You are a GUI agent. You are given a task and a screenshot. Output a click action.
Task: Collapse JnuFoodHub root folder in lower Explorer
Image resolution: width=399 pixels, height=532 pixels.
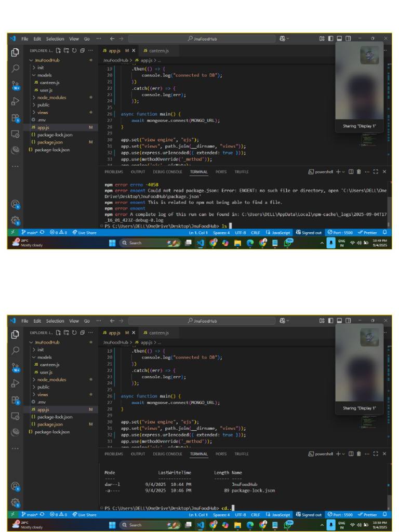pos(31,342)
